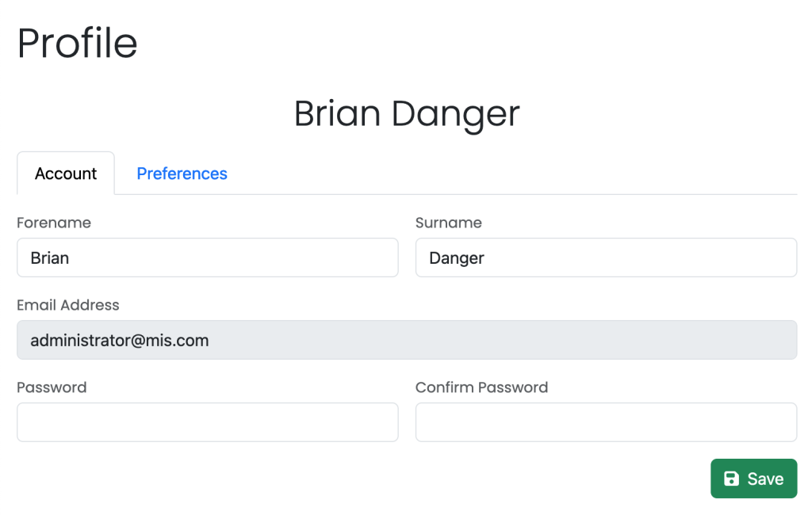Click the word Danger in centered heading
The width and height of the screenshot is (812, 515).
point(456,114)
